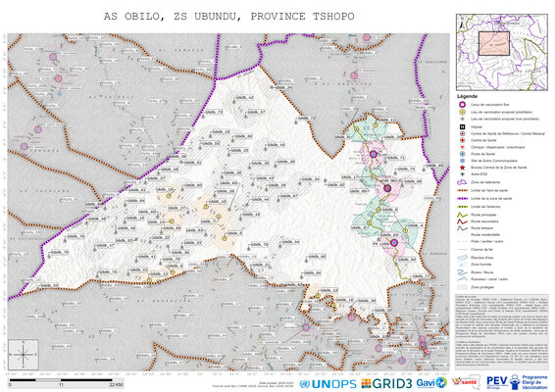This screenshot has height=392, width=555.
Task: Click the Autre ESS legend symbol
Action: coord(462,174)
